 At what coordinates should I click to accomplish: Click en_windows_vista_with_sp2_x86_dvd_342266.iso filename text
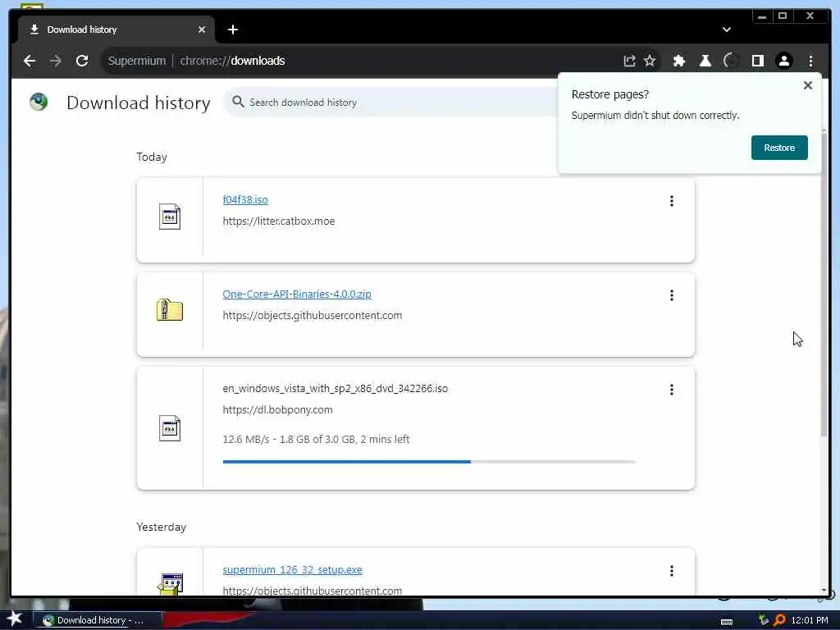(x=336, y=388)
